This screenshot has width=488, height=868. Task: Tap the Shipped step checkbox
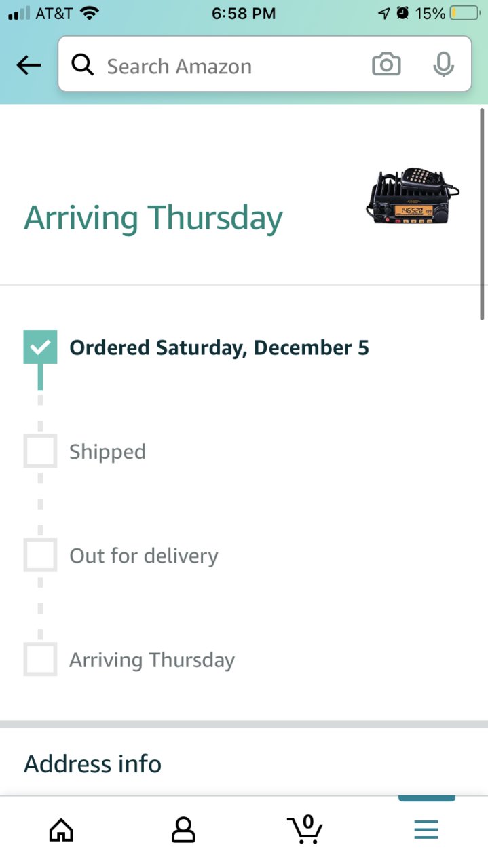coord(40,451)
